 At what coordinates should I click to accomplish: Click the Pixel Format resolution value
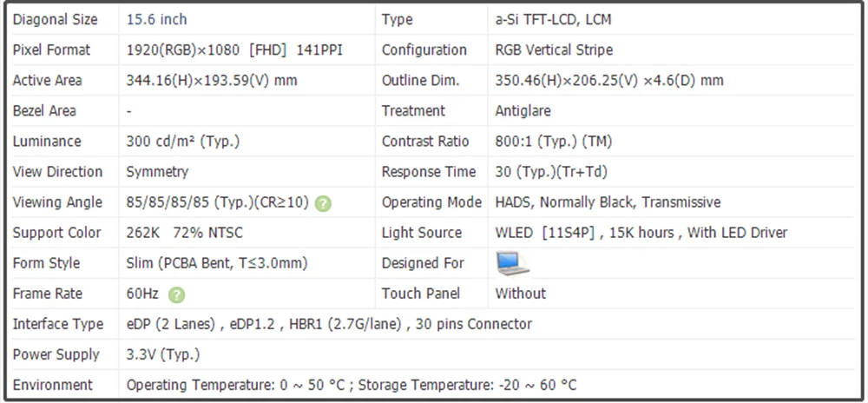tap(234, 50)
